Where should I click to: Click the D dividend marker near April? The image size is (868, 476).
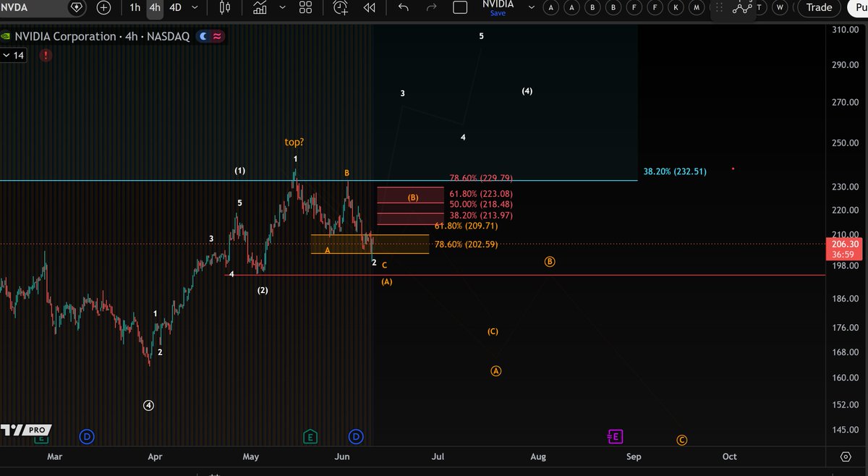click(87, 436)
